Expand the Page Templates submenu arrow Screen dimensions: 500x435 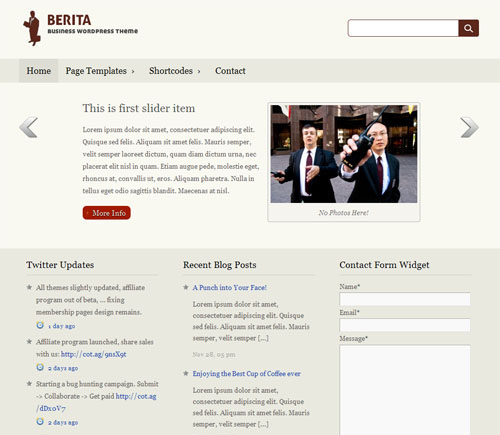[133, 71]
